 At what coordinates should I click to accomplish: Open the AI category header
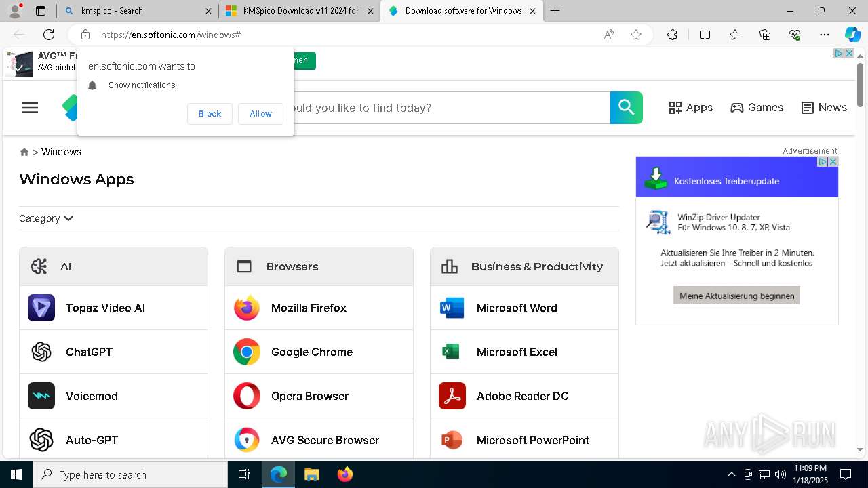pos(113,266)
